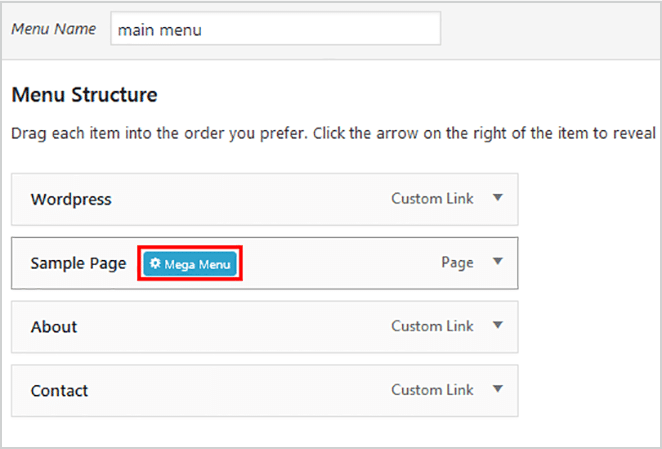Select the Sample Page menu item title
Viewport: 662px width, 449px height.
[79, 264]
